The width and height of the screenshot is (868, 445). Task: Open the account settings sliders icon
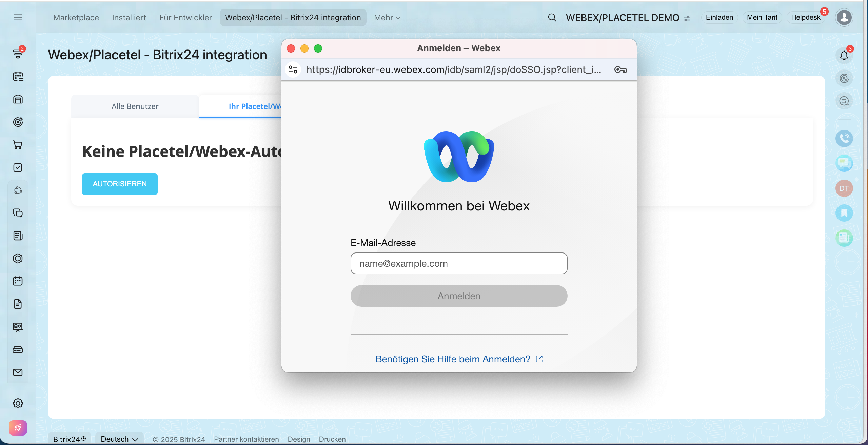coord(687,18)
